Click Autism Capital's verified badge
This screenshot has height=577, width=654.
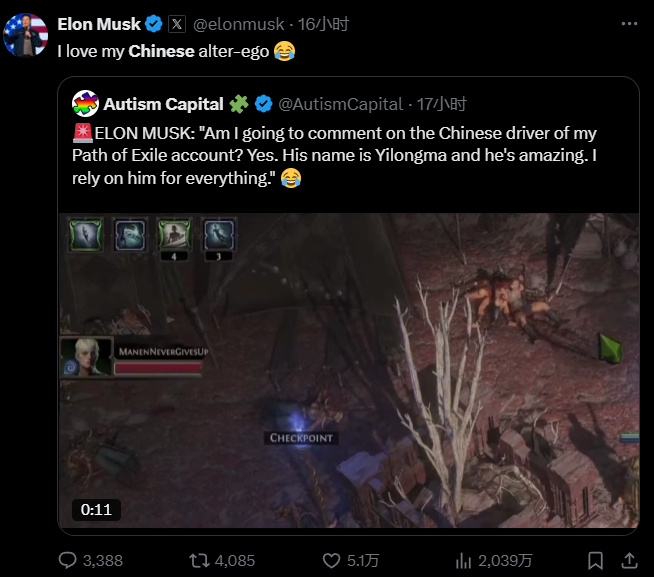tap(263, 103)
